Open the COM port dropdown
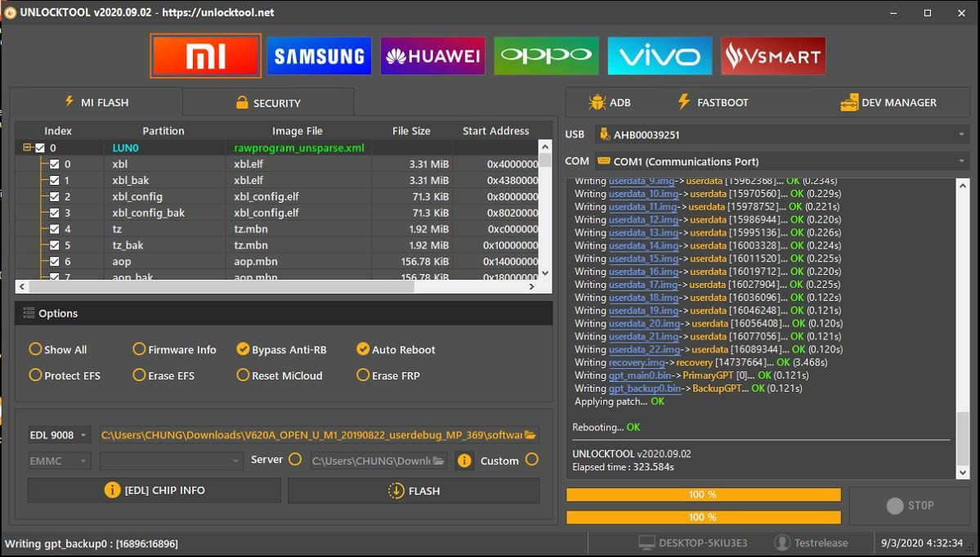980x557 pixels. tap(782, 161)
